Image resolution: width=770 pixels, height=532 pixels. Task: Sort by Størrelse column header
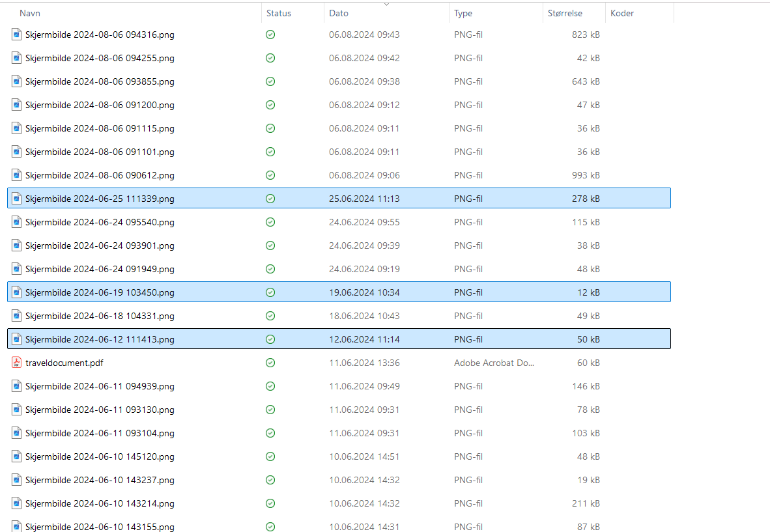[x=565, y=13]
